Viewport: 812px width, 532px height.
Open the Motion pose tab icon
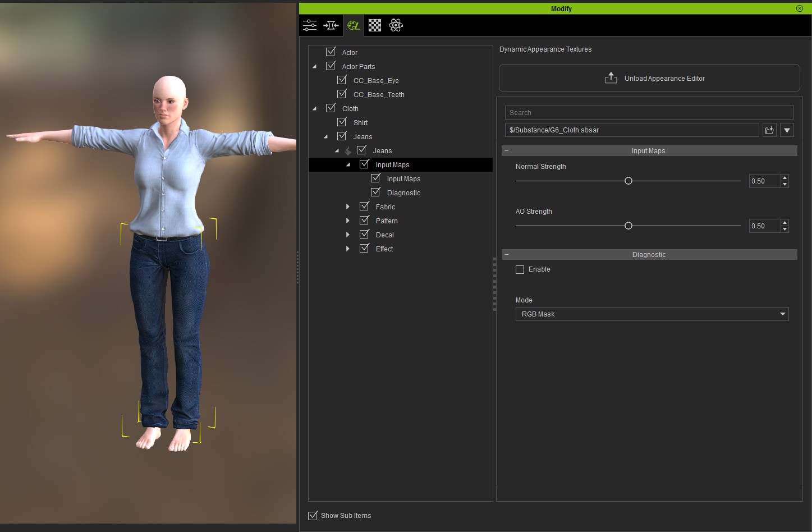(331, 25)
